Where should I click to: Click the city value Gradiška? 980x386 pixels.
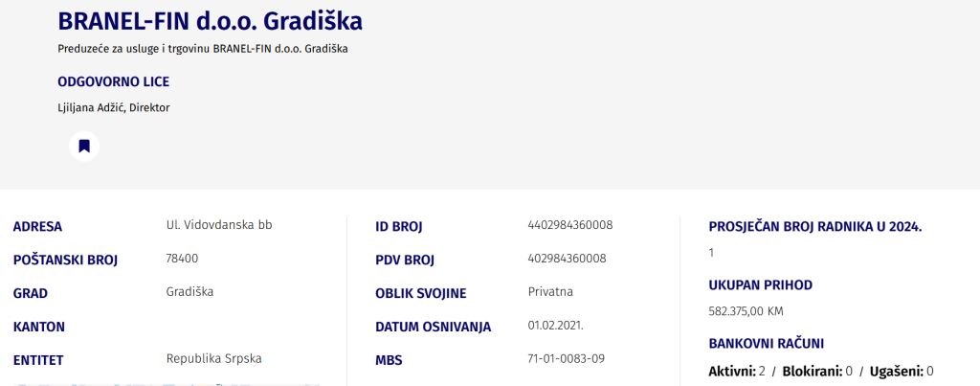[x=189, y=291]
